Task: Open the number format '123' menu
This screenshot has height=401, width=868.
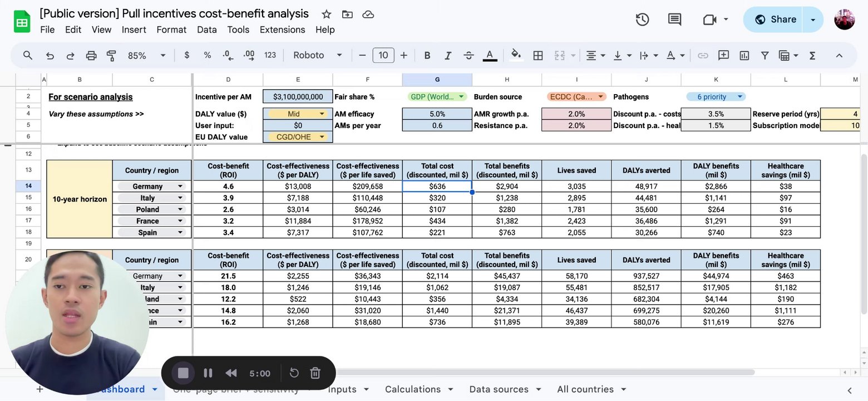Action: pos(270,55)
